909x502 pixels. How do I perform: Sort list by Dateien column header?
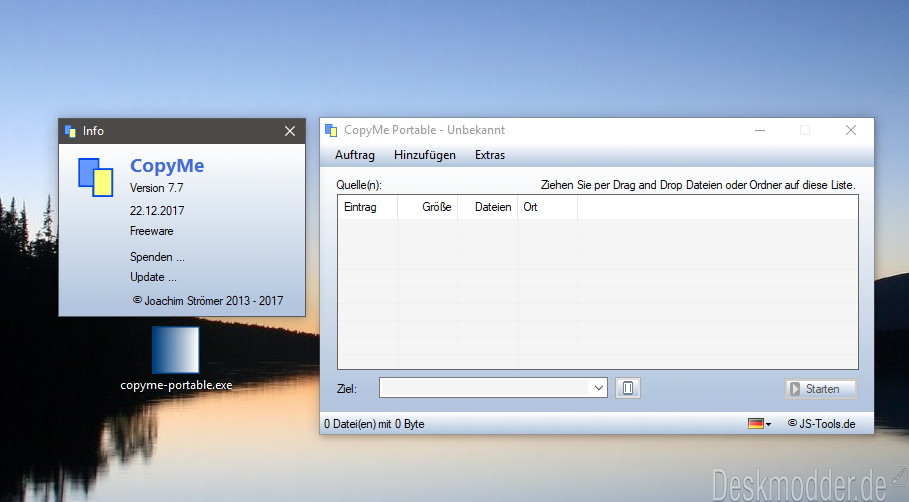(x=488, y=207)
